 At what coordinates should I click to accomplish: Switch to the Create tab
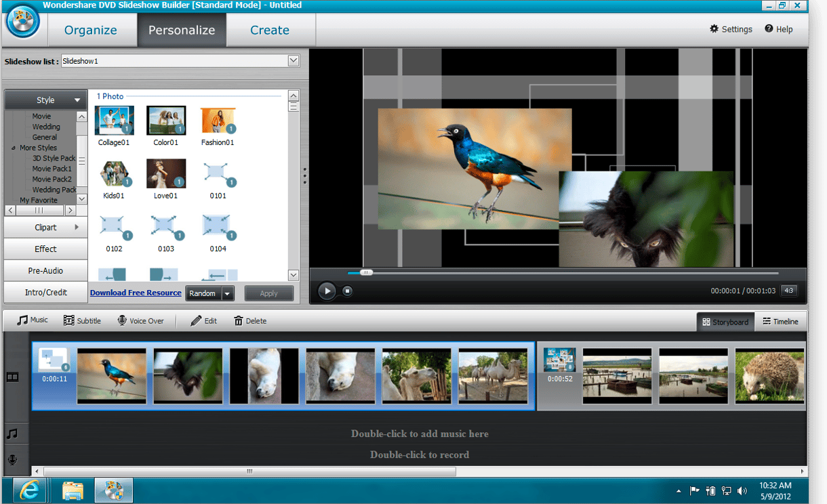[x=270, y=30]
